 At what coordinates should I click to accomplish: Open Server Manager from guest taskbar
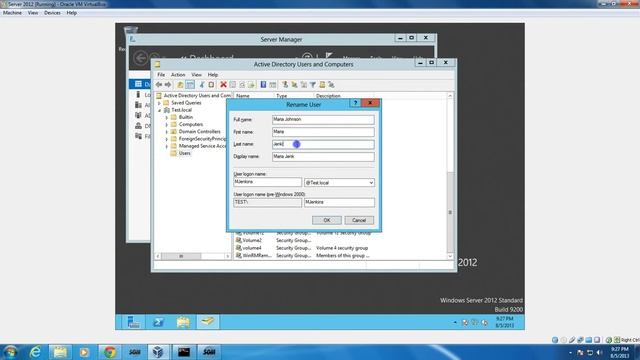pos(133,322)
